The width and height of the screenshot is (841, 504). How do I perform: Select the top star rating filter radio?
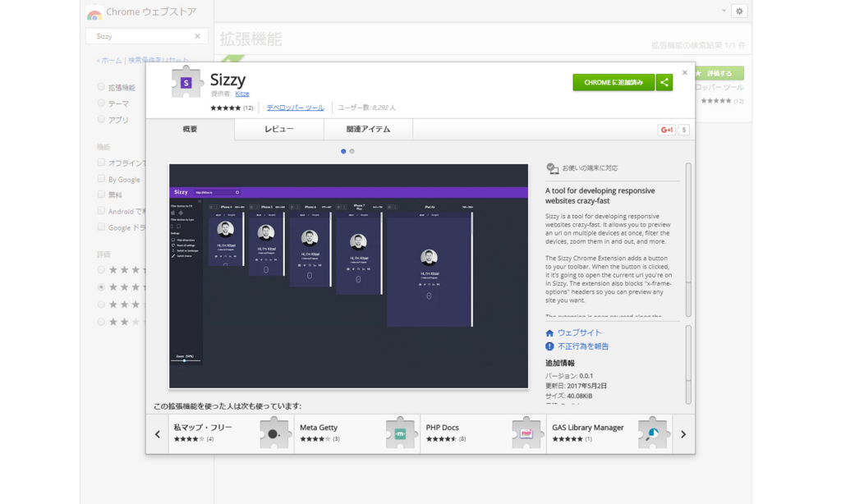[101, 270]
